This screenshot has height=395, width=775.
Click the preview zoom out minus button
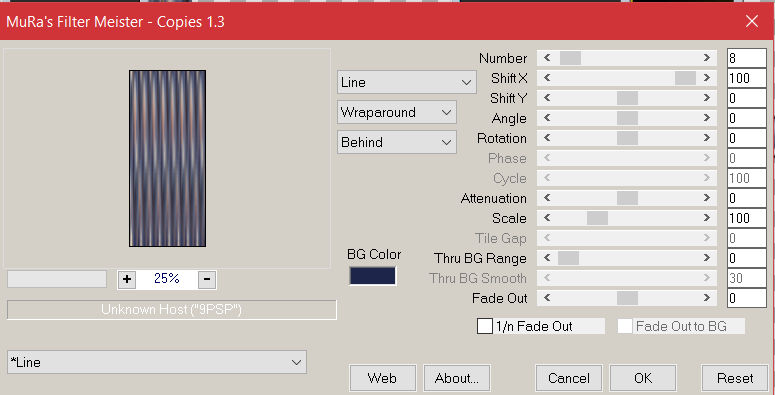207,279
